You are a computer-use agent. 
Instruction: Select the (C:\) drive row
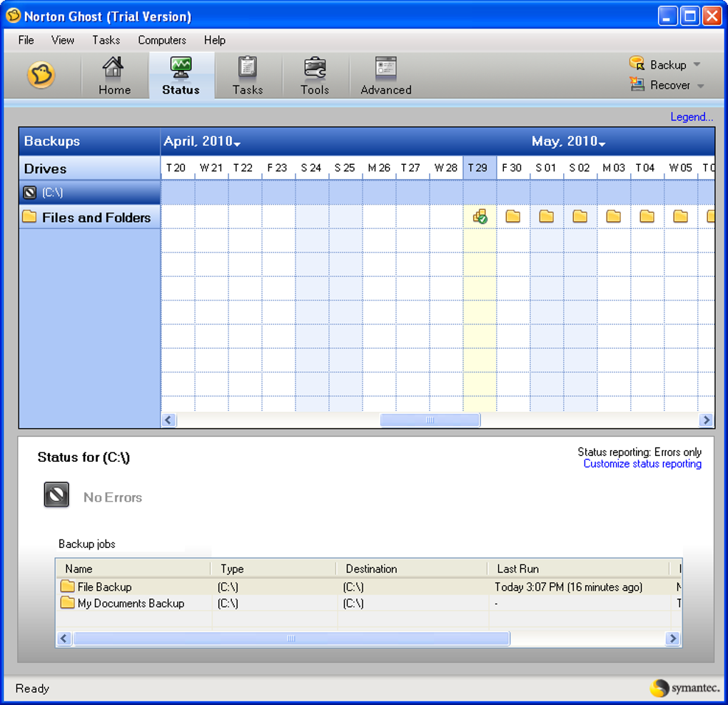90,192
